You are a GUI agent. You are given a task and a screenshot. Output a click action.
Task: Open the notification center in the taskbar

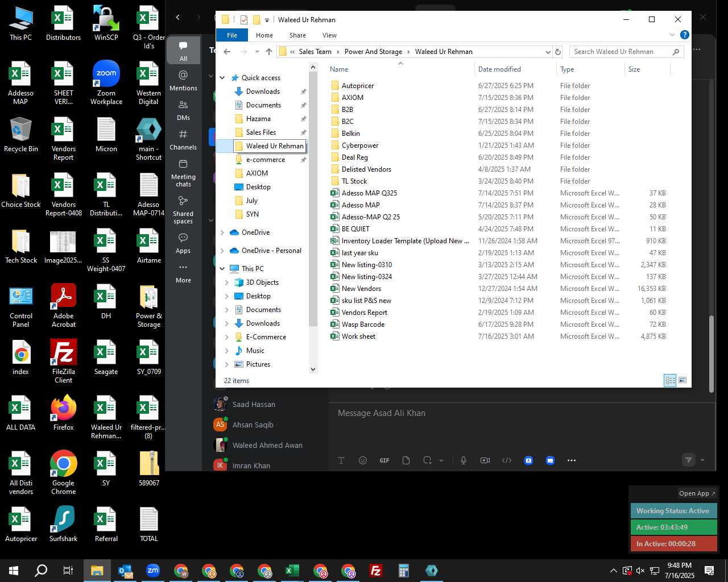coord(709,571)
